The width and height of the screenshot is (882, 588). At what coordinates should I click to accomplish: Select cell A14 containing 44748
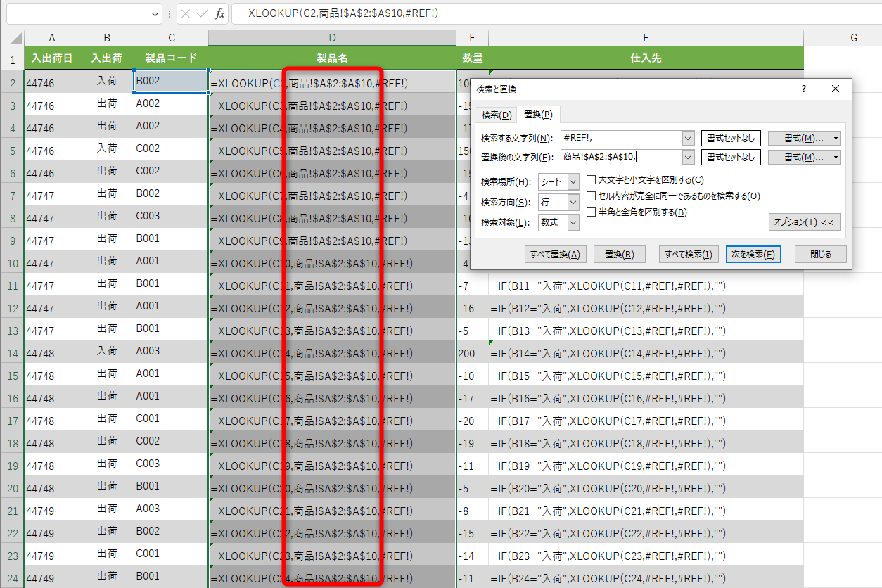pyautogui.click(x=52, y=353)
